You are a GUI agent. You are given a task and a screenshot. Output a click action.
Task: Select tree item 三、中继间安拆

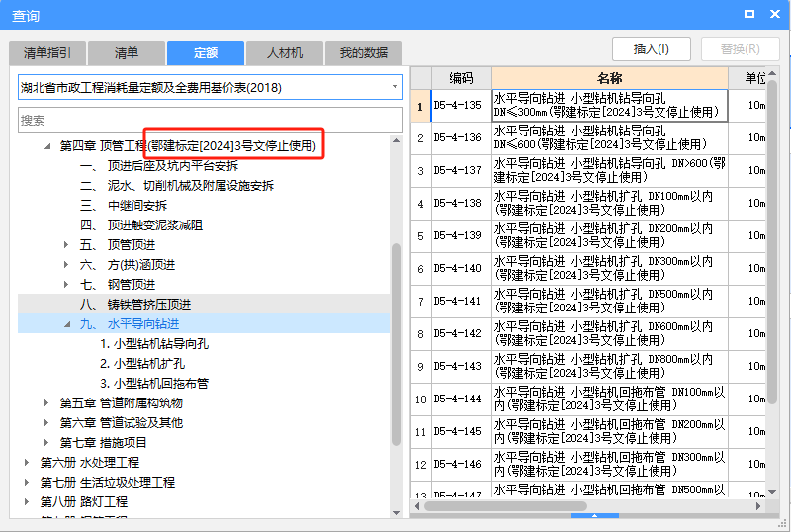click(123, 205)
